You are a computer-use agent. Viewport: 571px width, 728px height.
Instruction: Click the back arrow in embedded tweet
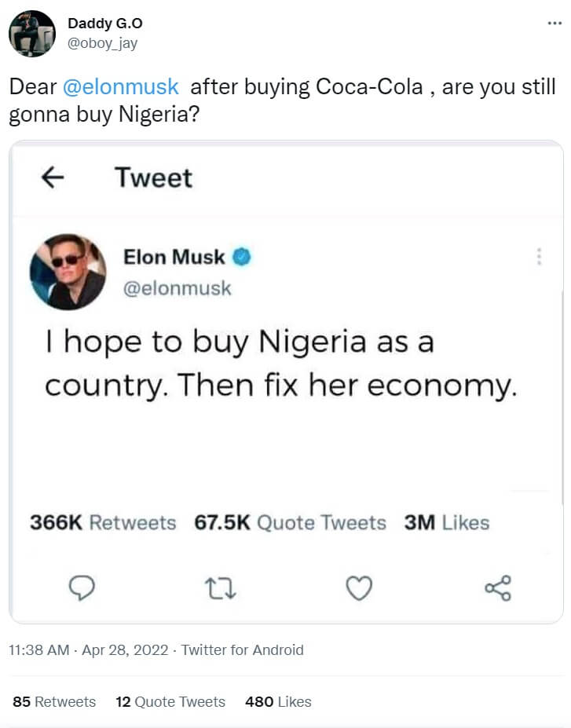click(x=53, y=178)
